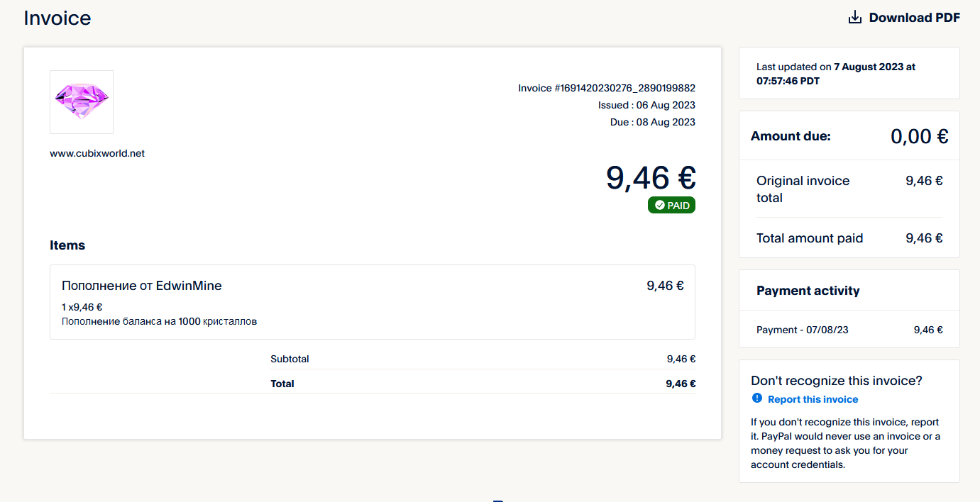Click the www.cubixworld.net merchant website text
The image size is (980, 502).
pyautogui.click(x=97, y=153)
